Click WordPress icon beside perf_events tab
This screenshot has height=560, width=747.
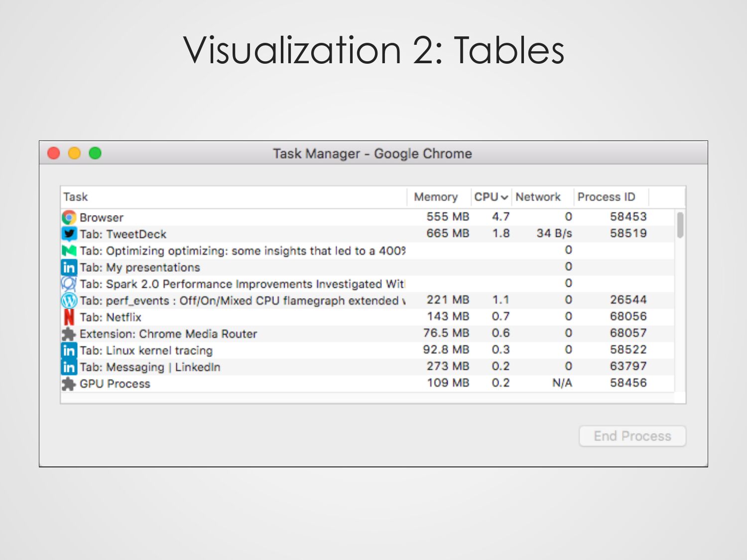[69, 301]
